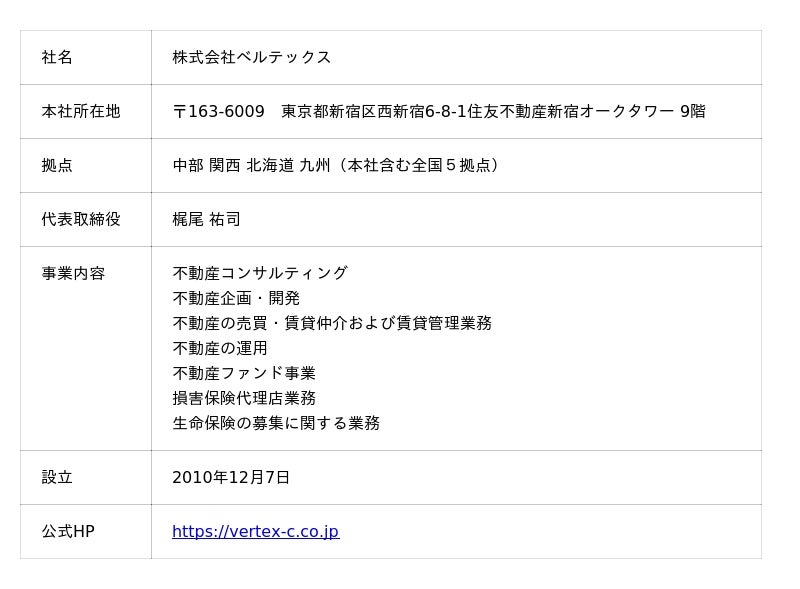Click the 不動産コンサルティング line
Image resolution: width=800 pixels, height=589 pixels.
(260, 274)
